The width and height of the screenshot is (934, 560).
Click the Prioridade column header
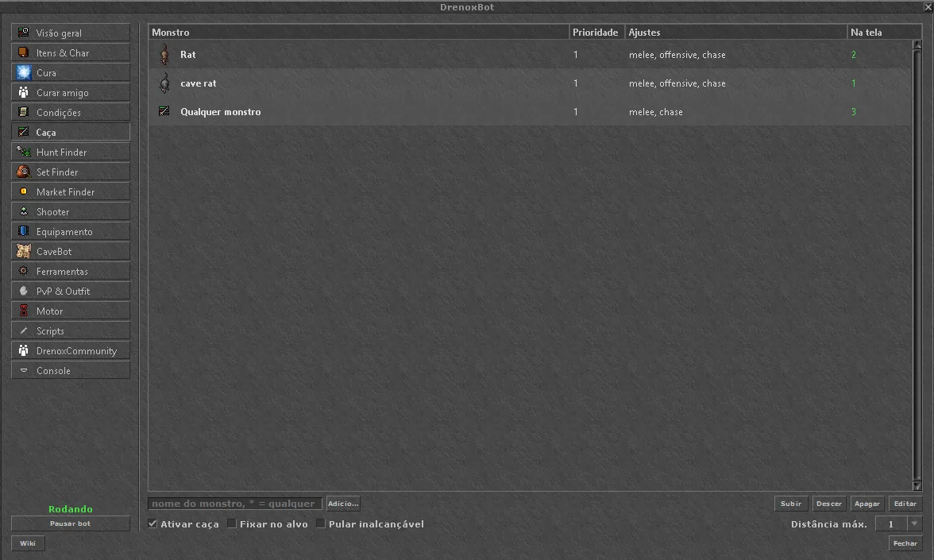[x=597, y=32]
